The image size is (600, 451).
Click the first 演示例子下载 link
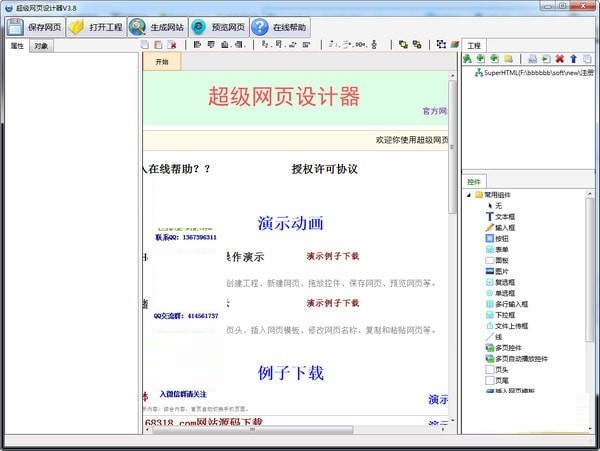point(333,256)
